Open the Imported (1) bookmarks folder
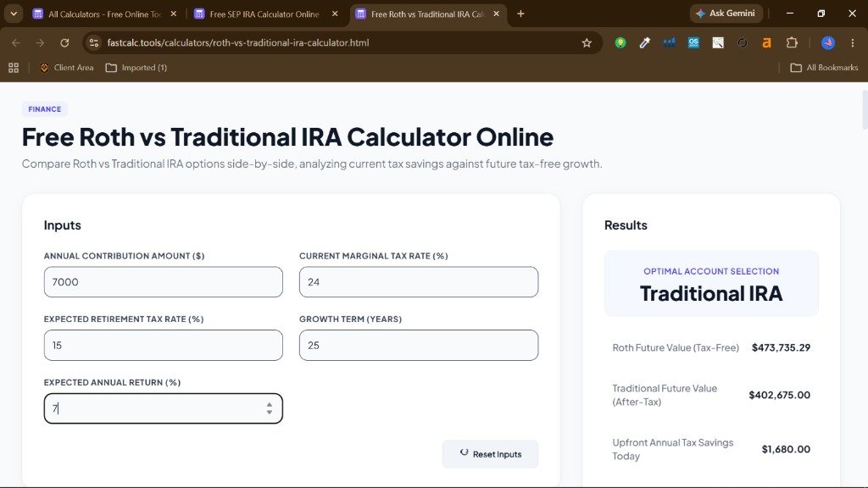868x488 pixels. 136,68
